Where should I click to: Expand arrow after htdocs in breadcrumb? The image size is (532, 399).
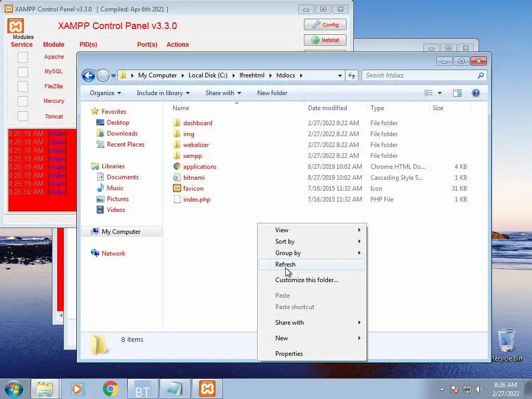tap(301, 75)
